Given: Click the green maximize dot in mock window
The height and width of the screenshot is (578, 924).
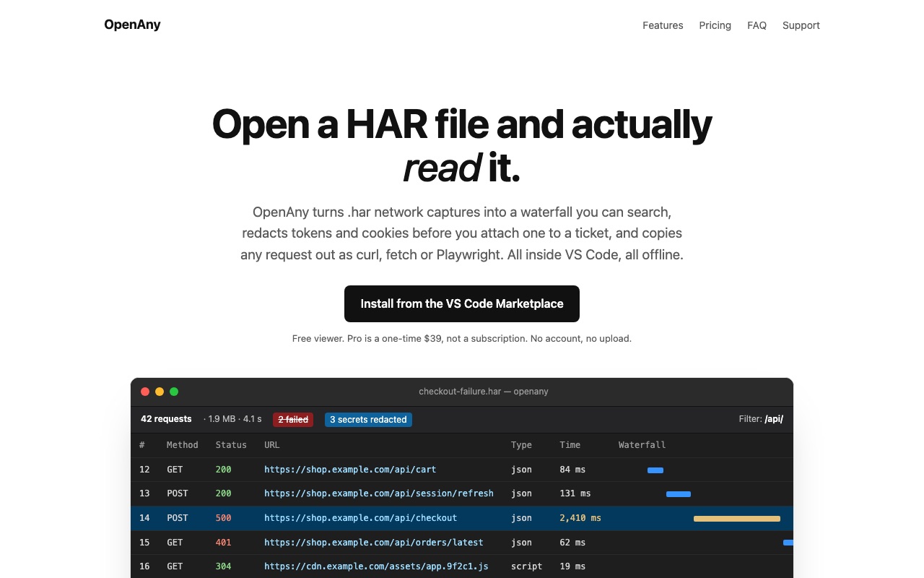Looking at the screenshot, I should tap(174, 392).
